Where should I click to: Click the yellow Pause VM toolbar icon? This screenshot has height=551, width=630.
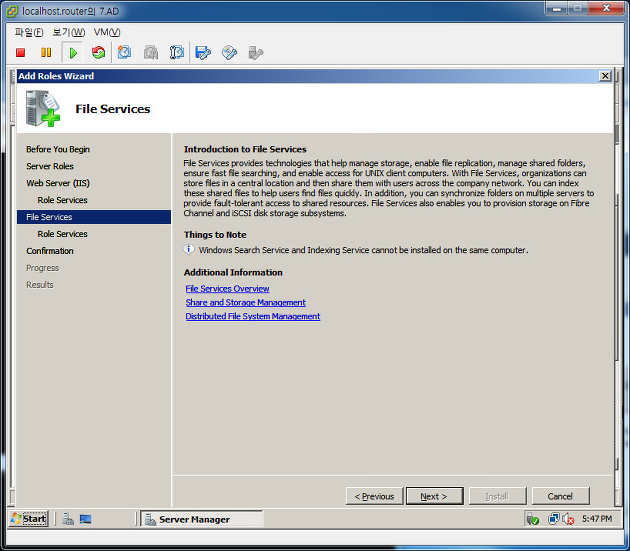[x=46, y=53]
